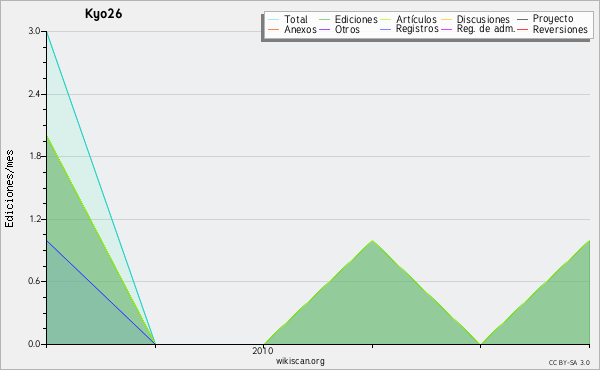The width and height of the screenshot is (600, 370).
Task: Click the 3.0 y-axis value
Action: [34, 31]
